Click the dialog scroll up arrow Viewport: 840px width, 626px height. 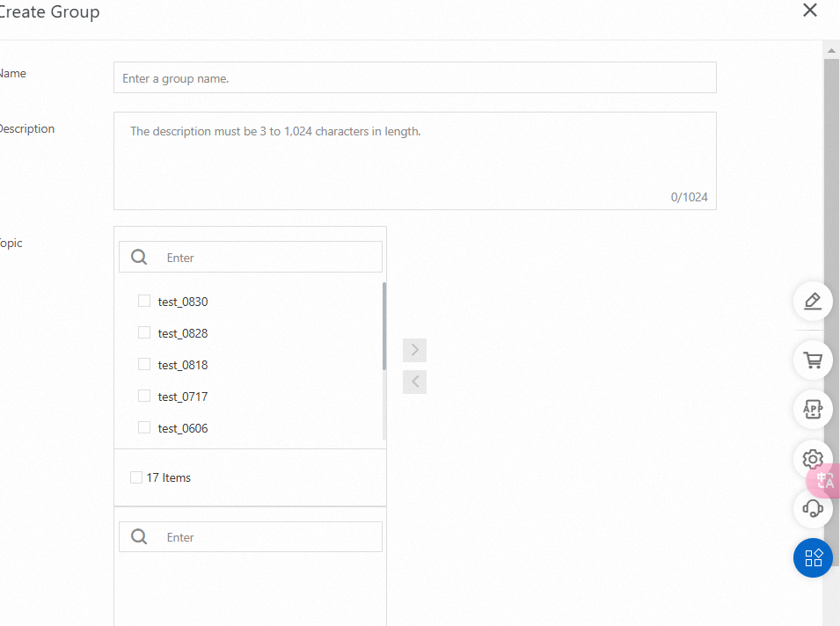pos(831,51)
